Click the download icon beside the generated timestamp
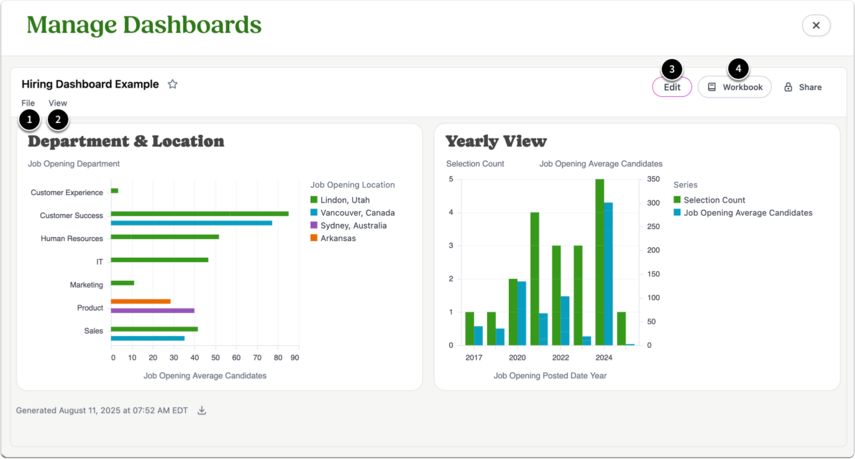Image resolution: width=855 pixels, height=459 pixels. (x=202, y=410)
